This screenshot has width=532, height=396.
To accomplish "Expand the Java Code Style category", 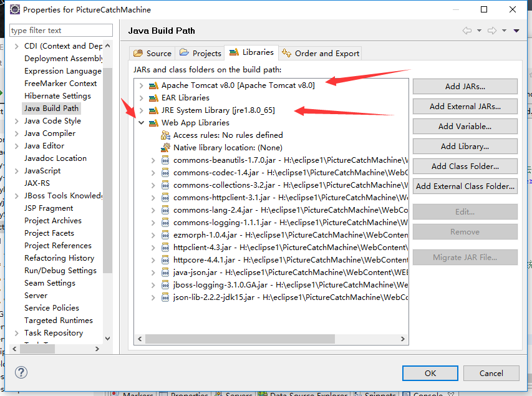I will [16, 121].
